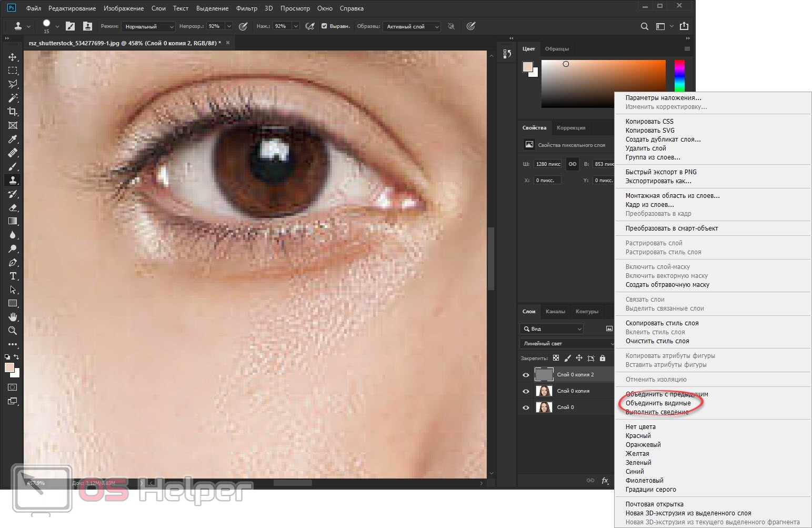Screen dimensions: 812x528
Task: Select the Eraser tool
Action: click(x=13, y=207)
